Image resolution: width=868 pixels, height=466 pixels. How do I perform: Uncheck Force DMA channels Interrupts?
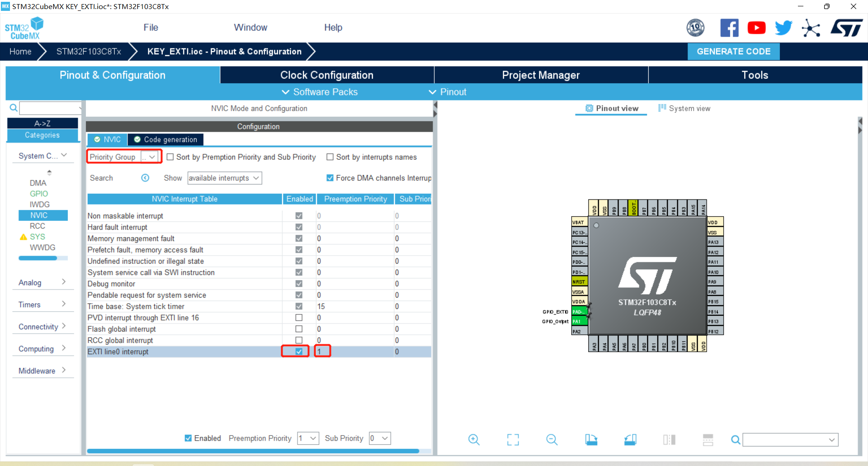tap(330, 177)
